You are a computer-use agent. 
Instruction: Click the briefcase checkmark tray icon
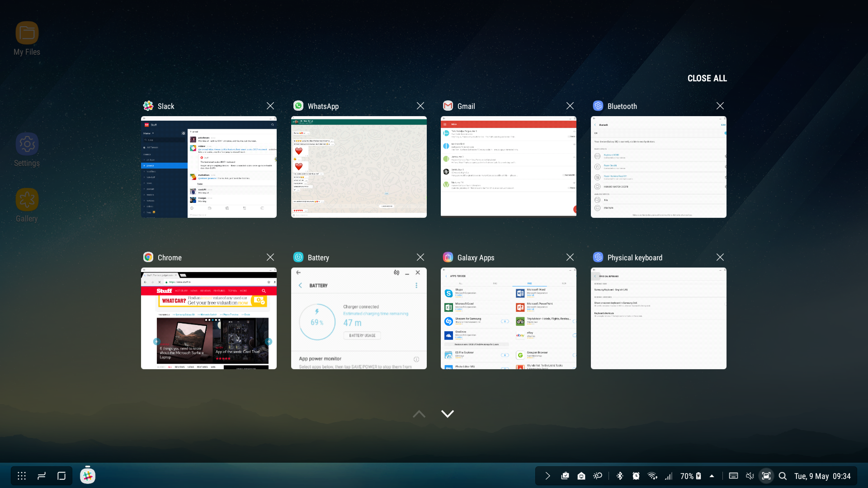pyautogui.click(x=565, y=476)
